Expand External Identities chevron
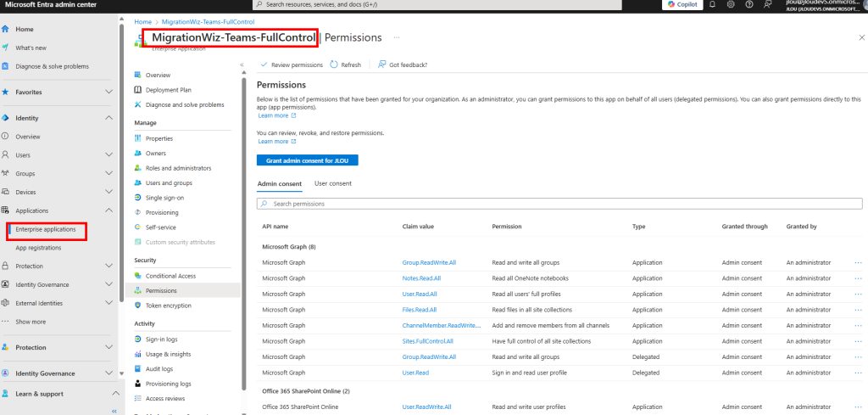Image resolution: width=868 pixels, height=415 pixels. [x=108, y=303]
